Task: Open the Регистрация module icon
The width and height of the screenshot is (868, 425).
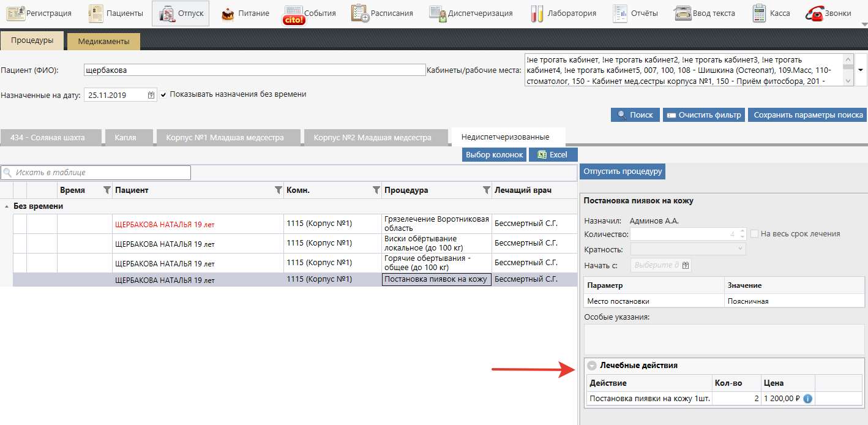Action: coord(15,13)
